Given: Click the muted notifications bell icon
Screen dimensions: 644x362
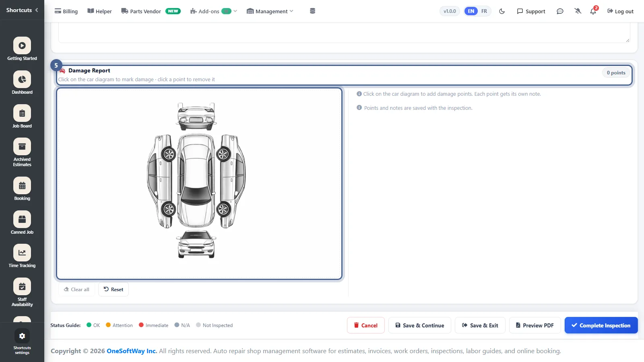Looking at the screenshot, I should coord(578,11).
